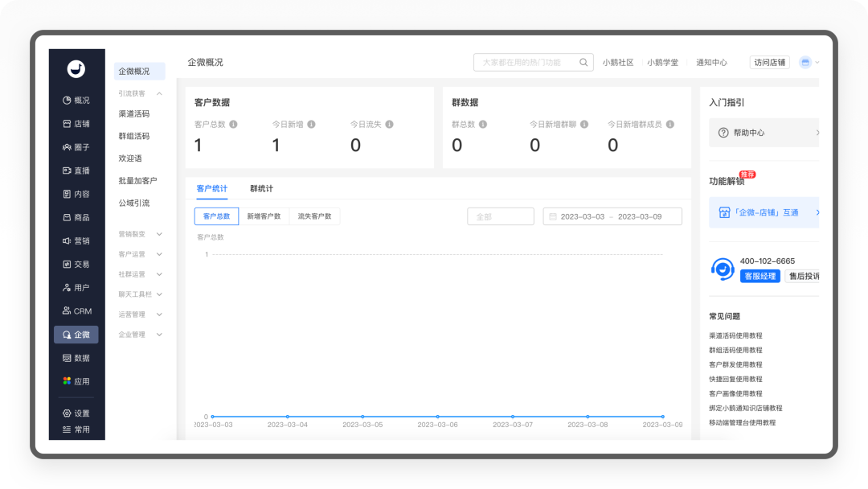Expand the 营销裂变 menu group
Screen dimensions: 868x489
click(159, 234)
